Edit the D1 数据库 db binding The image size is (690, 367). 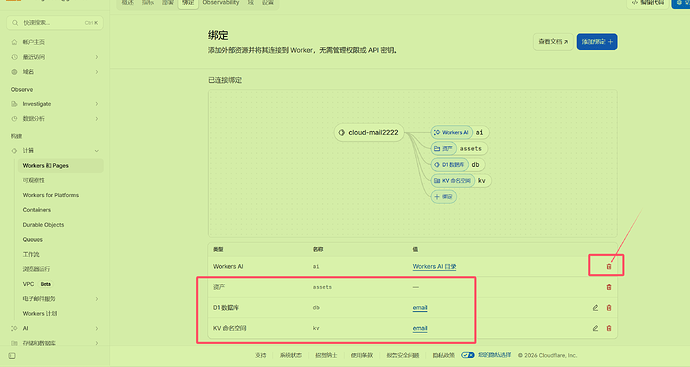pos(595,308)
